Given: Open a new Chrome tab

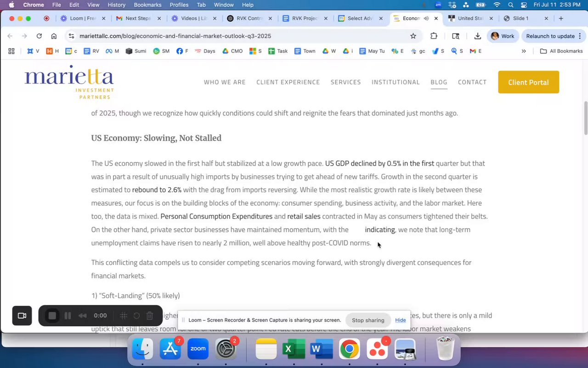Looking at the screenshot, I should pos(561,18).
